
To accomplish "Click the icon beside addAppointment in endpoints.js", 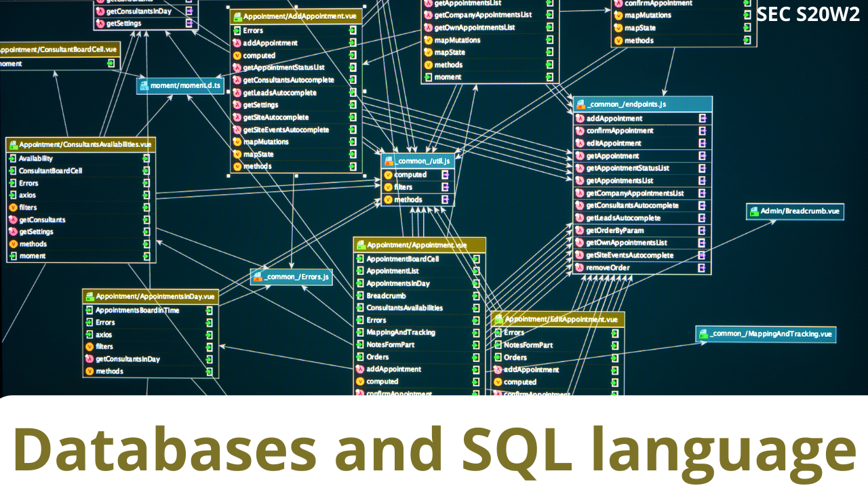I will pos(580,119).
